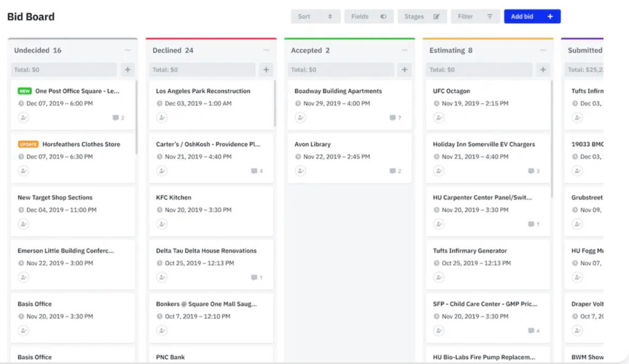Open comments on Delta Tau Delta House card

click(x=257, y=277)
